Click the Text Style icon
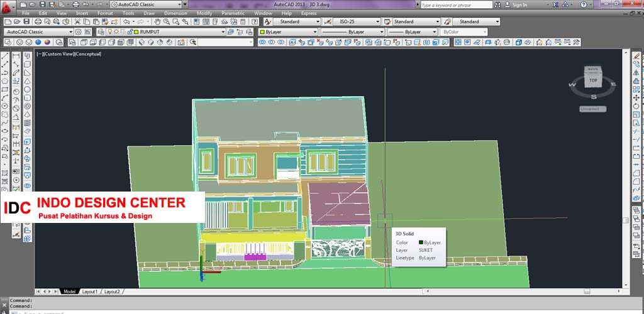 point(268,22)
